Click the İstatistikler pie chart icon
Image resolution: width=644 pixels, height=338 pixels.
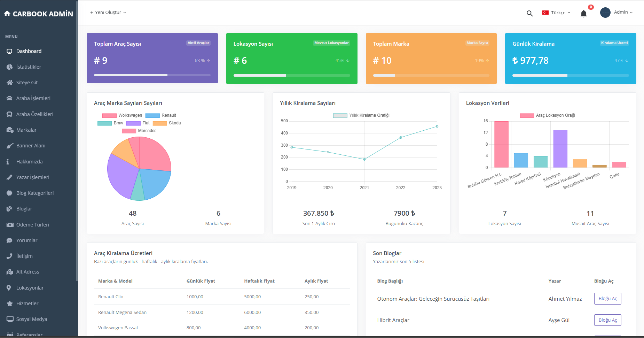10,67
